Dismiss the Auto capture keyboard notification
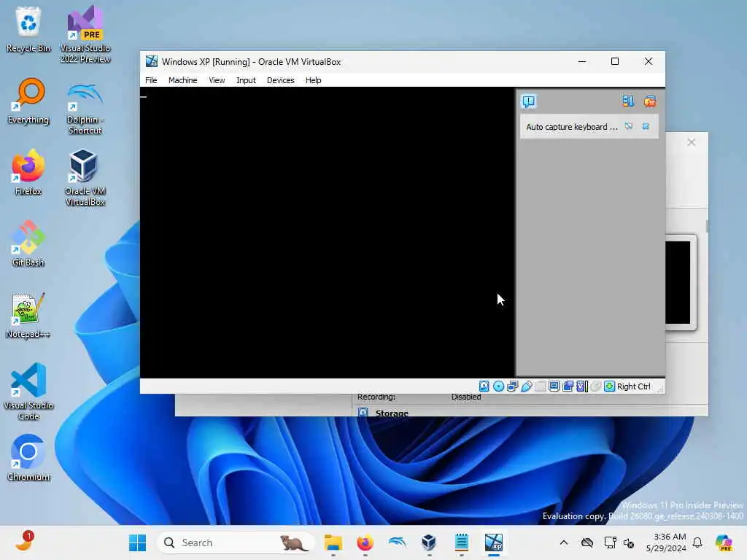This screenshot has height=560, width=747. click(646, 126)
